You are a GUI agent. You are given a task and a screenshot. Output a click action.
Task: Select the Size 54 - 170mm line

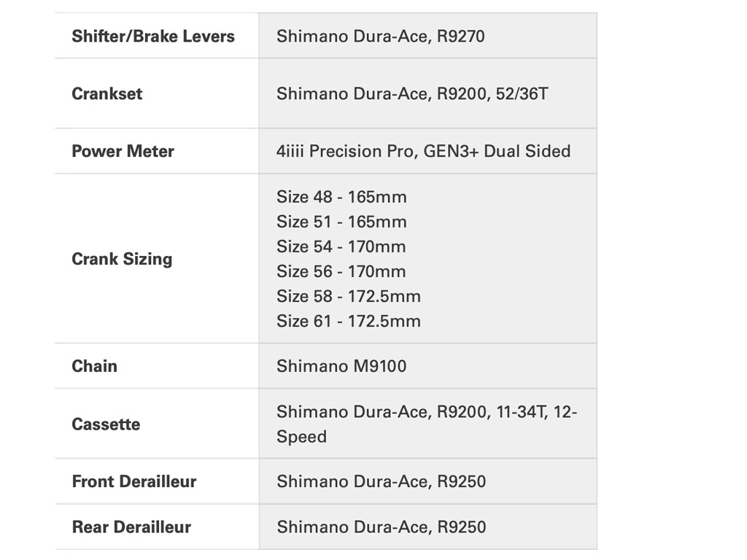tap(341, 246)
